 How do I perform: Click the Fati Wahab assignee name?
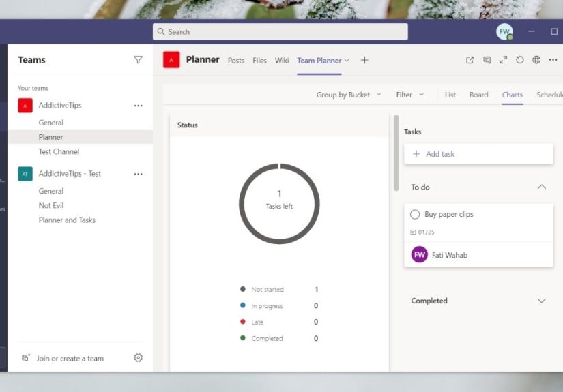(x=450, y=255)
